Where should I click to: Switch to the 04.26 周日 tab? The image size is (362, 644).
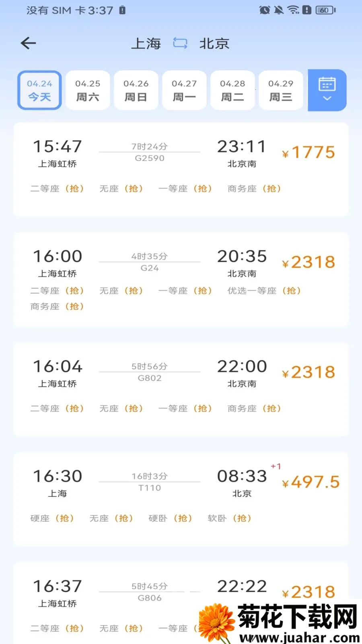click(x=136, y=90)
